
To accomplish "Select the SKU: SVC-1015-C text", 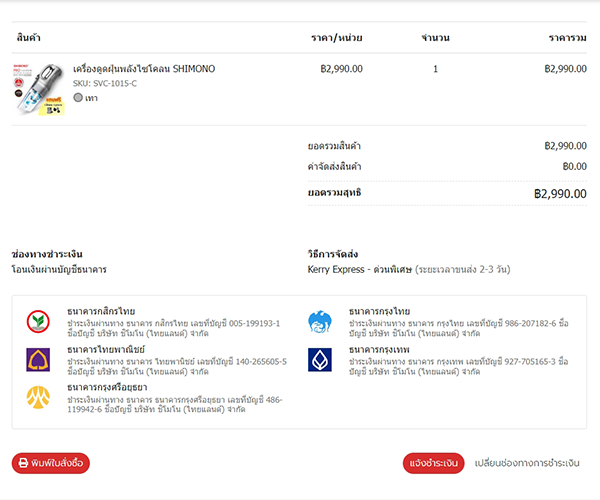I will click(x=105, y=83).
